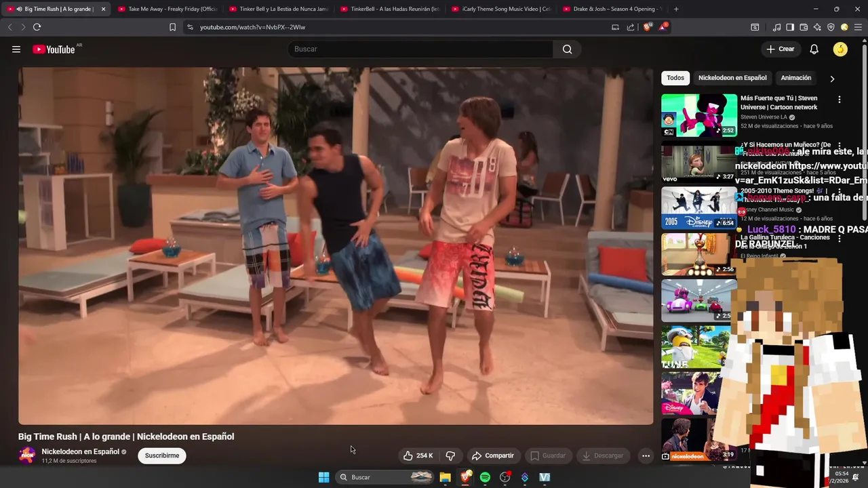Click the video player frame
This screenshot has width=868, height=488.
(336, 245)
